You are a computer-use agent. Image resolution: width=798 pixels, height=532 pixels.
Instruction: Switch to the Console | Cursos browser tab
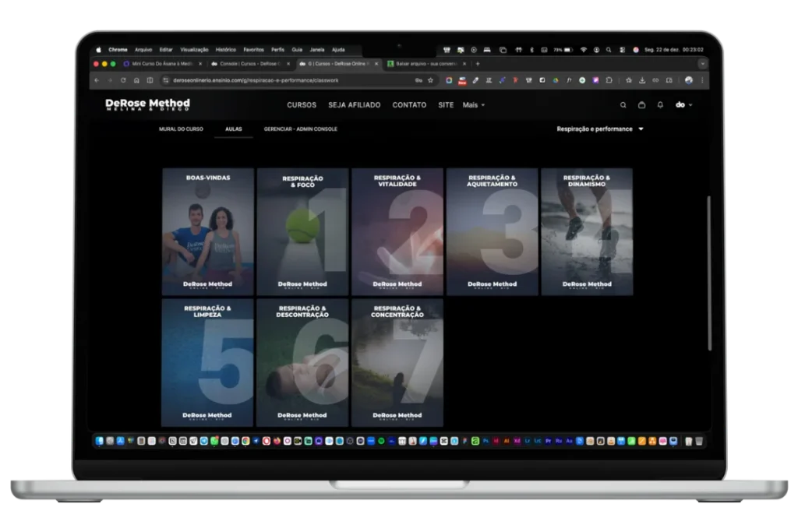tap(249, 64)
